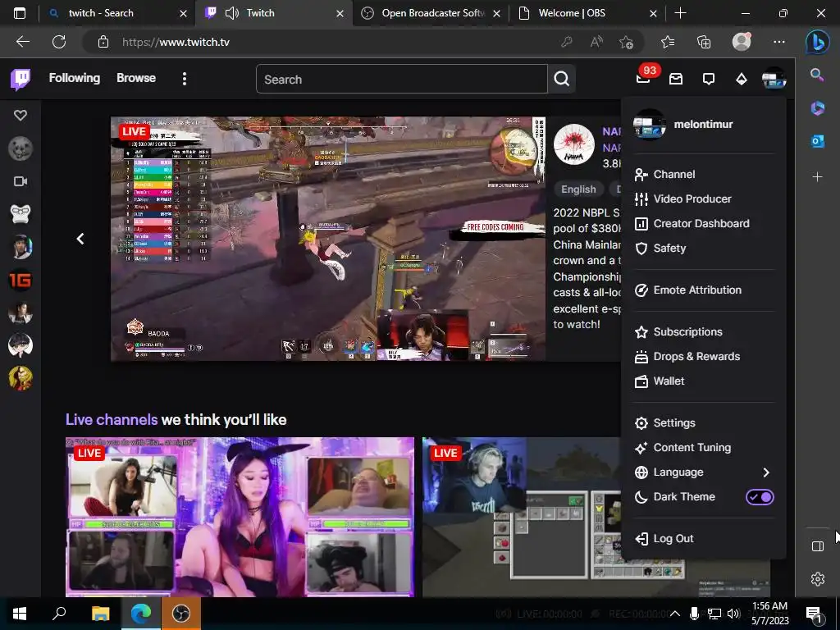Open the Whispers envelope icon

pyautogui.click(x=676, y=80)
